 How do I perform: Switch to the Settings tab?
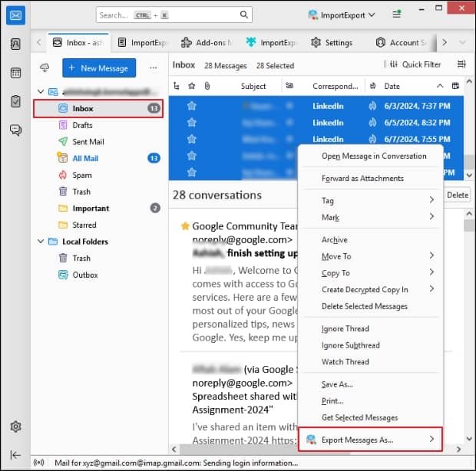332,43
